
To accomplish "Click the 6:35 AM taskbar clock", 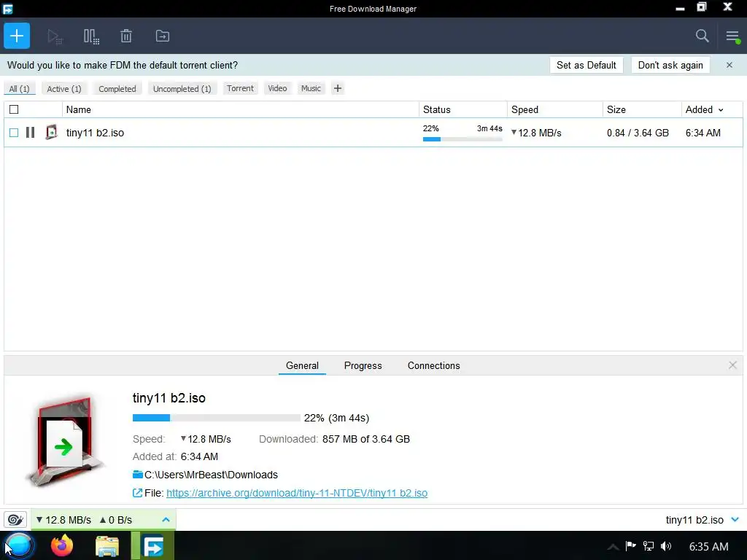I will pyautogui.click(x=708, y=546).
